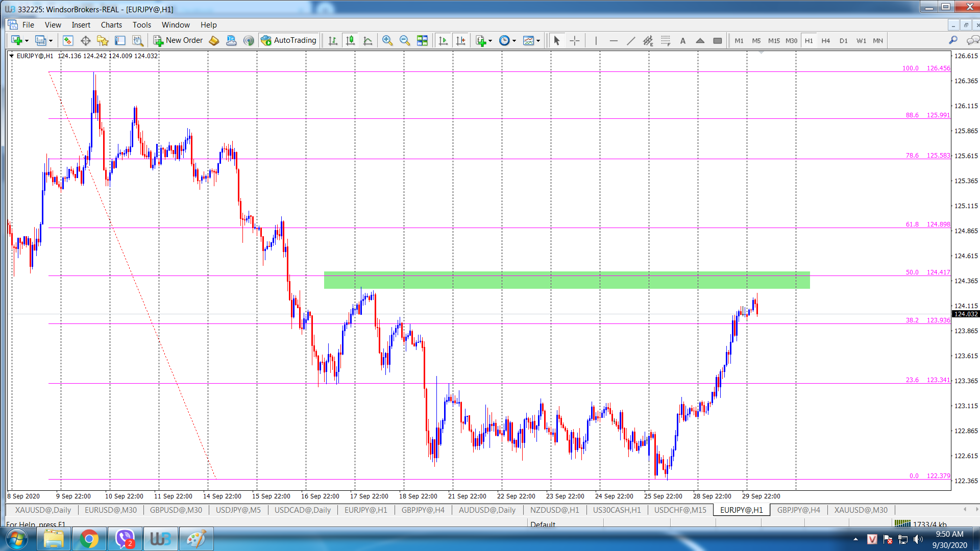Open the Search magnifier icon
980x551 pixels.
point(953,40)
